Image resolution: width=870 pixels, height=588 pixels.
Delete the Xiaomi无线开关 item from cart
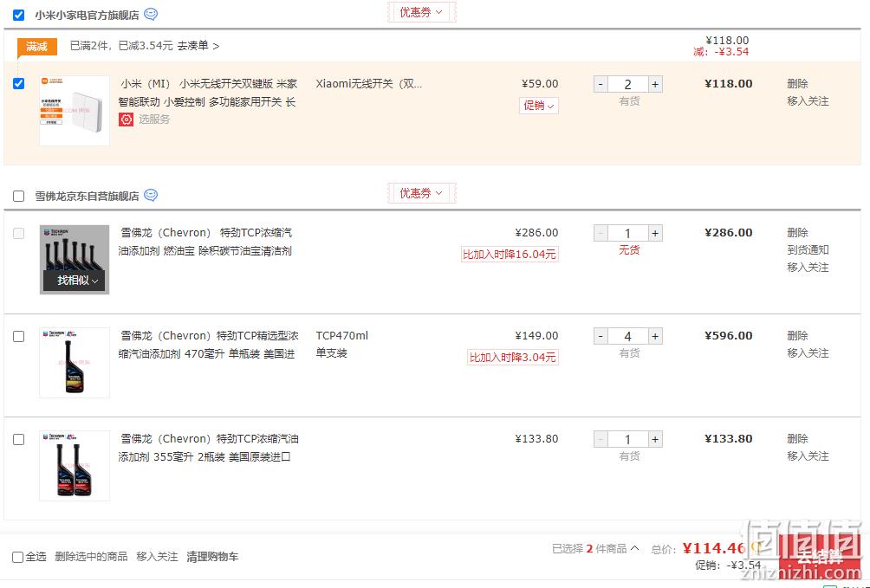coord(797,84)
